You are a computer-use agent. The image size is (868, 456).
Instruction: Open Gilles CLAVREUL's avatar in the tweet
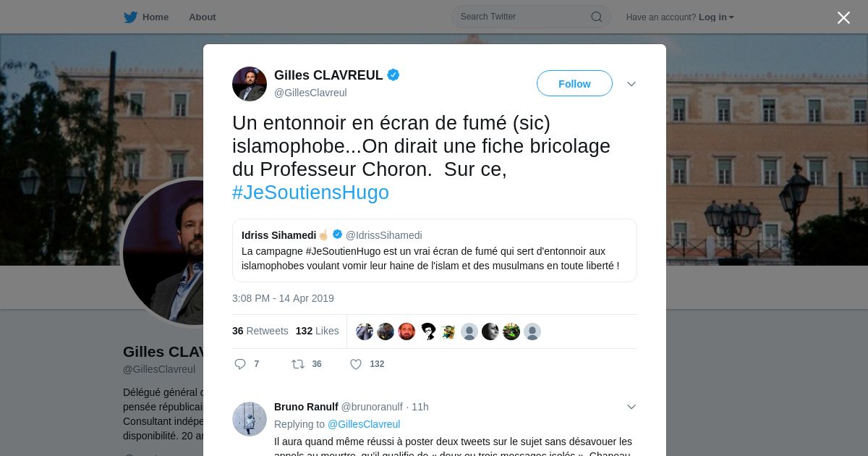tap(250, 84)
